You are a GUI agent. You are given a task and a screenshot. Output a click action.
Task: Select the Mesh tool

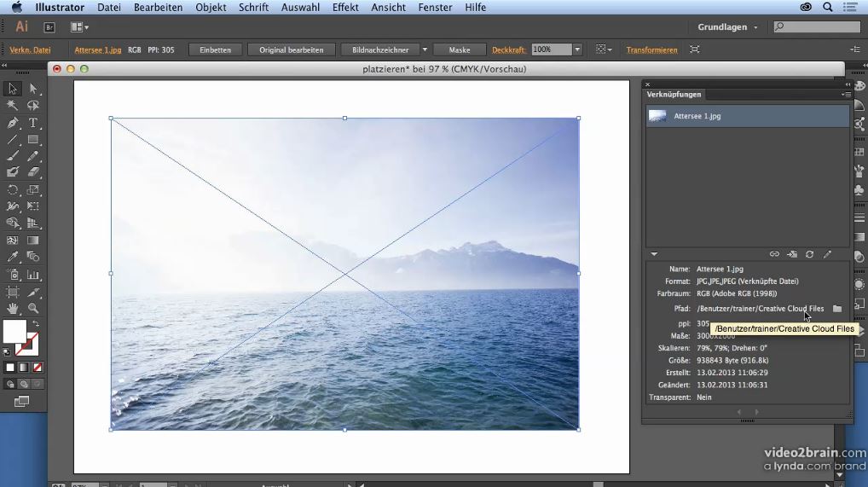(x=12, y=241)
